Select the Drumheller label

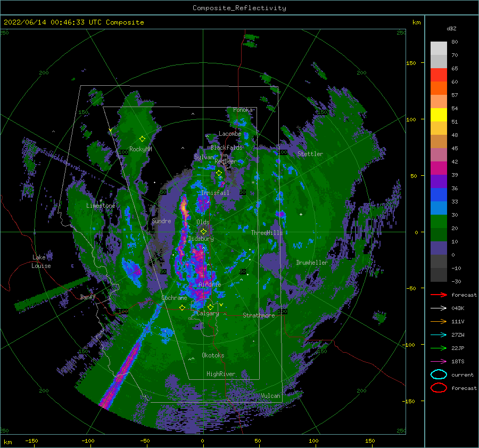[x=312, y=263]
